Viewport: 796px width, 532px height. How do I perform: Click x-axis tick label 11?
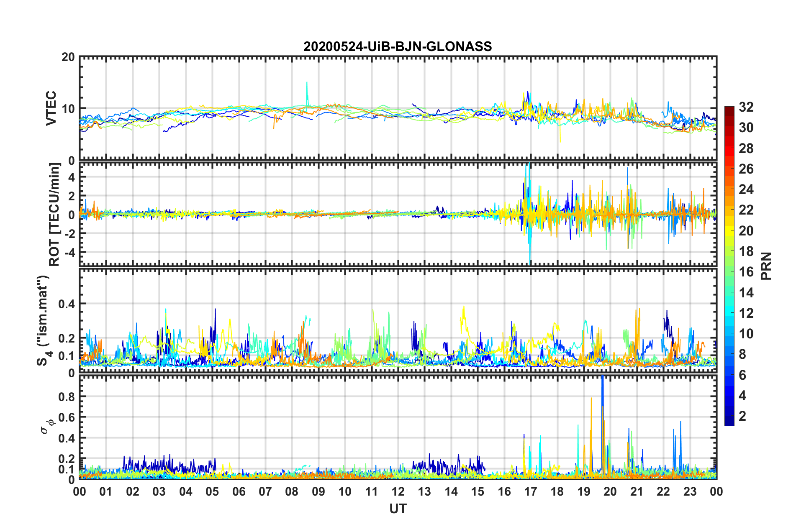tap(372, 492)
